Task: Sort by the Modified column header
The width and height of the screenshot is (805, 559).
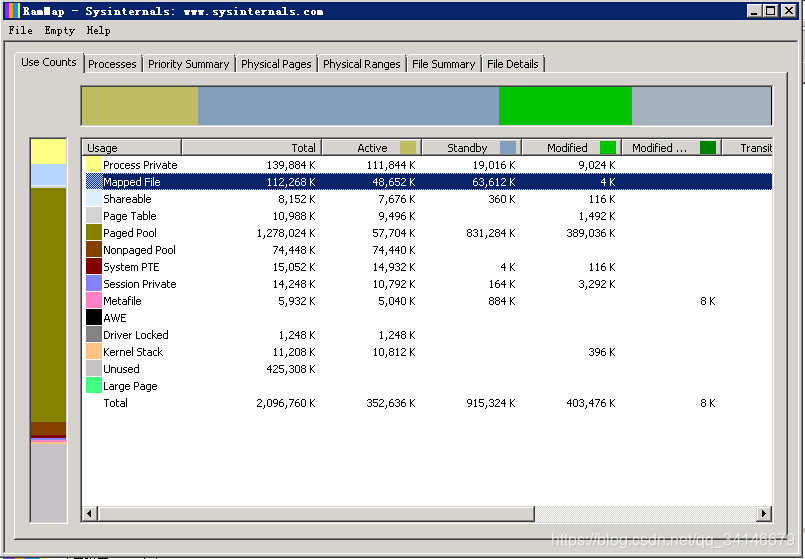Action: [x=571, y=148]
